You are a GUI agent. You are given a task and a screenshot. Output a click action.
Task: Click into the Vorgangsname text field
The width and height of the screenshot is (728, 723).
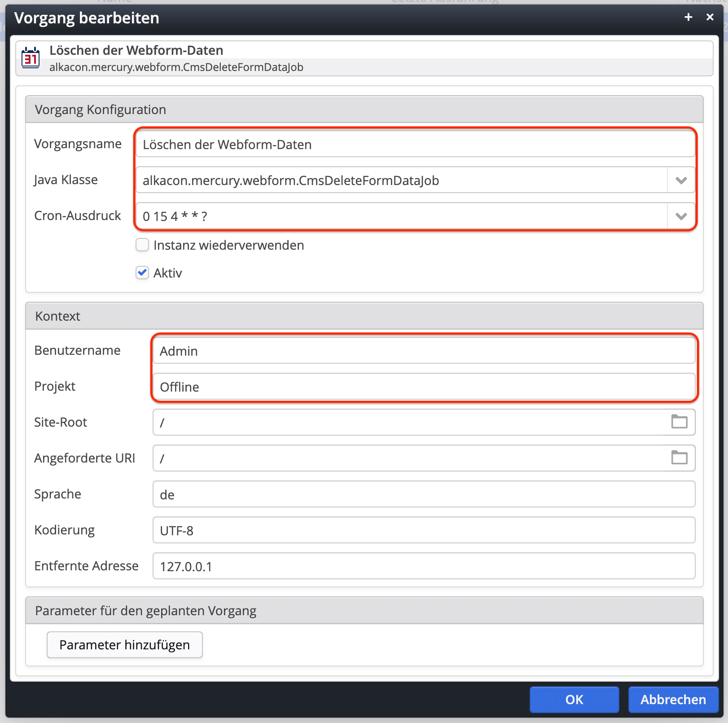pyautogui.click(x=415, y=145)
